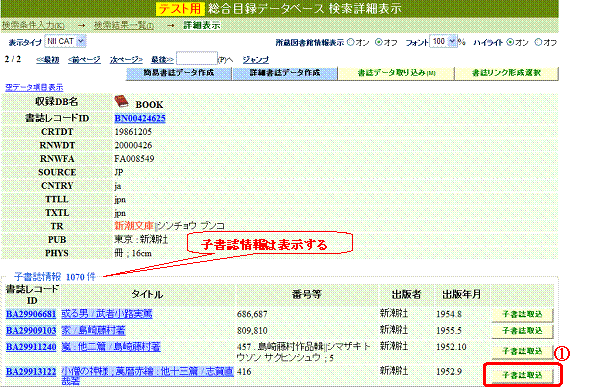This screenshot has height=387, width=589.
Task: Open title 小僧の神様 志賀直哉著 link
Action: [x=147, y=376]
